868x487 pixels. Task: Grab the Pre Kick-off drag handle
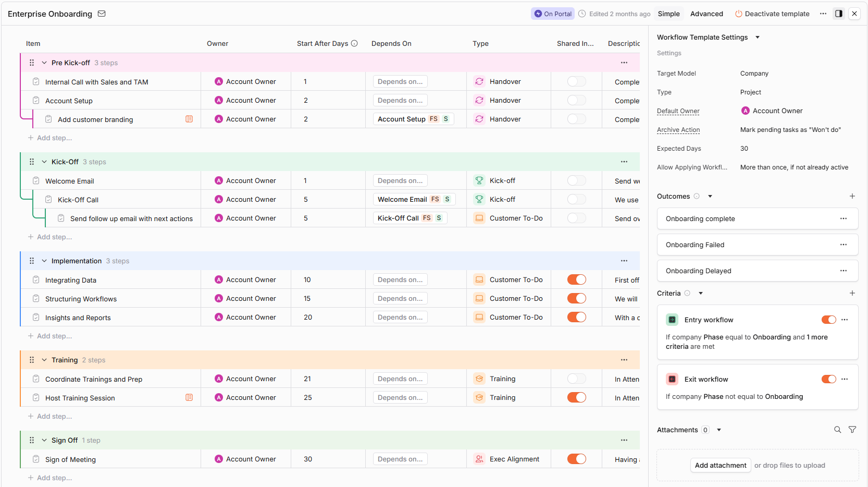32,63
